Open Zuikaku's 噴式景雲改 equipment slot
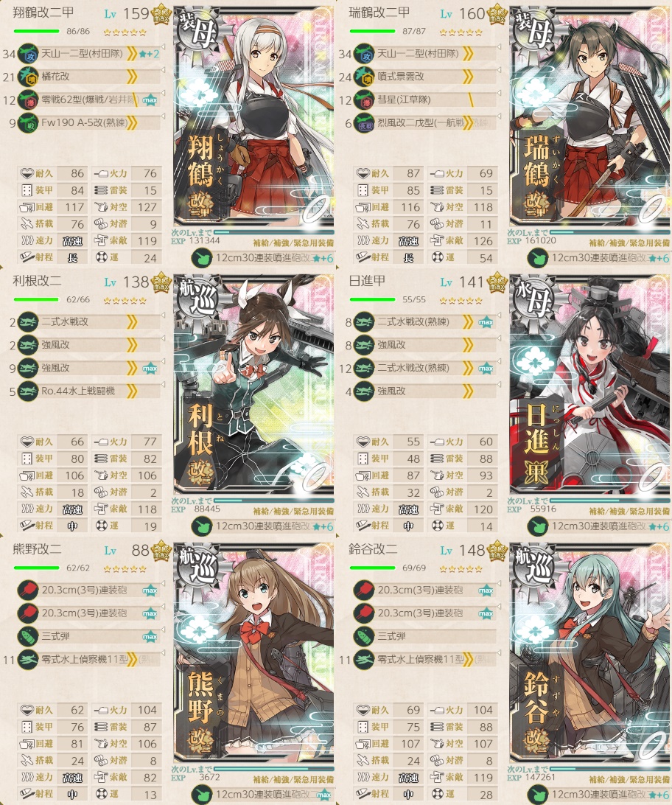672x805 pixels. (426, 77)
